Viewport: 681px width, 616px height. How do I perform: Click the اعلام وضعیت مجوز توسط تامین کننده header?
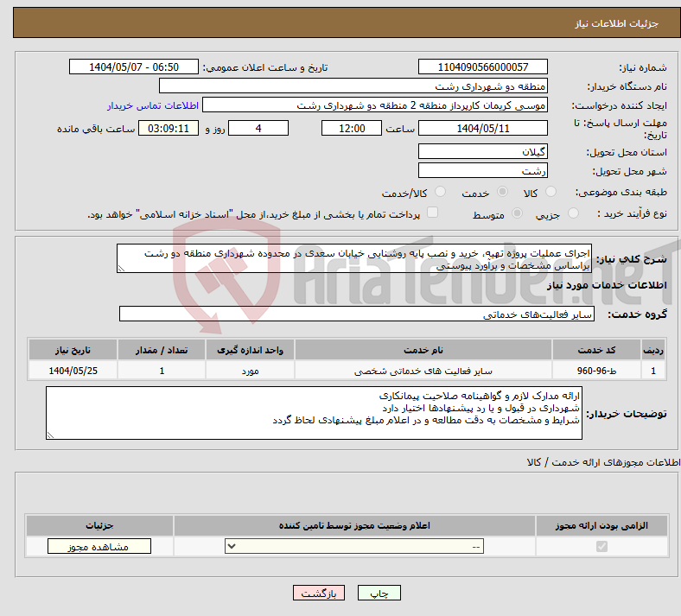354,525
